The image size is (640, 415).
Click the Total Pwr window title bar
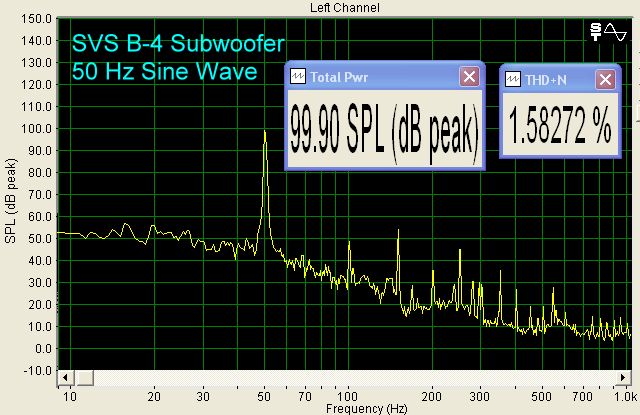384,77
